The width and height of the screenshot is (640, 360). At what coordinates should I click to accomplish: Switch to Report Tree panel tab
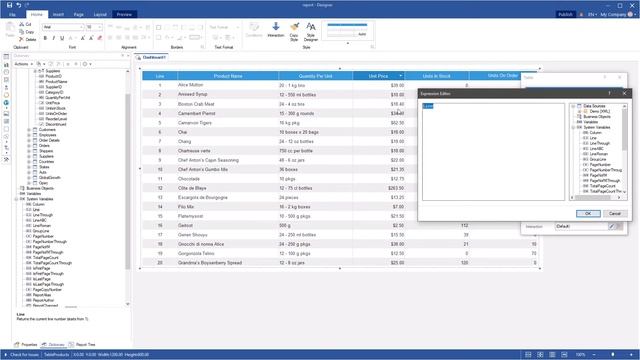82,344
